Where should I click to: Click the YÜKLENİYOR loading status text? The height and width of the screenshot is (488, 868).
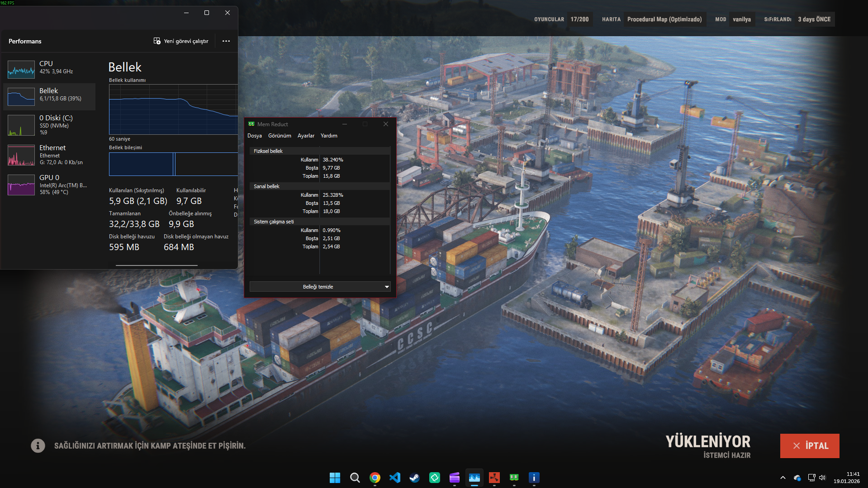(x=708, y=442)
